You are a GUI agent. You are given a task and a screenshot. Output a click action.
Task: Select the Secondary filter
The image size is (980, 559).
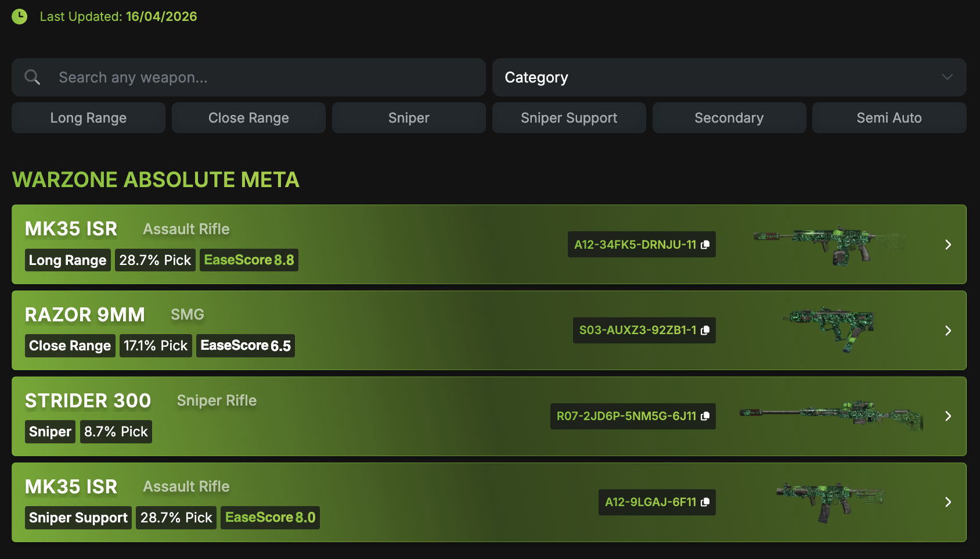(x=729, y=118)
